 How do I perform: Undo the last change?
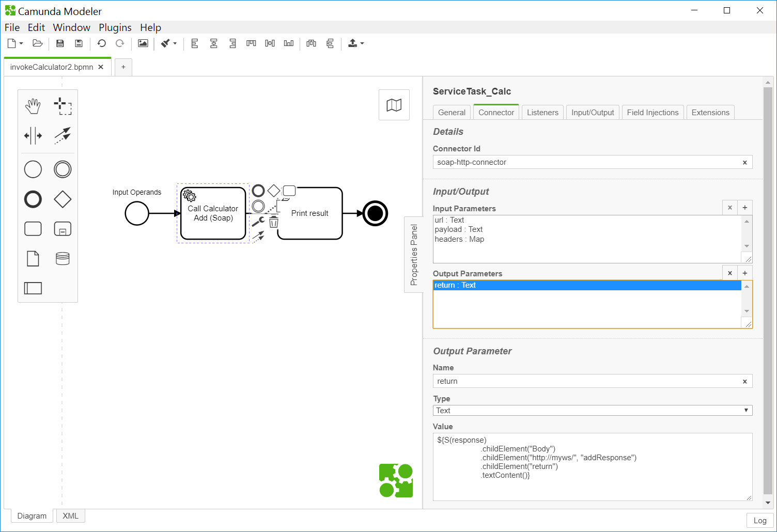pos(102,43)
